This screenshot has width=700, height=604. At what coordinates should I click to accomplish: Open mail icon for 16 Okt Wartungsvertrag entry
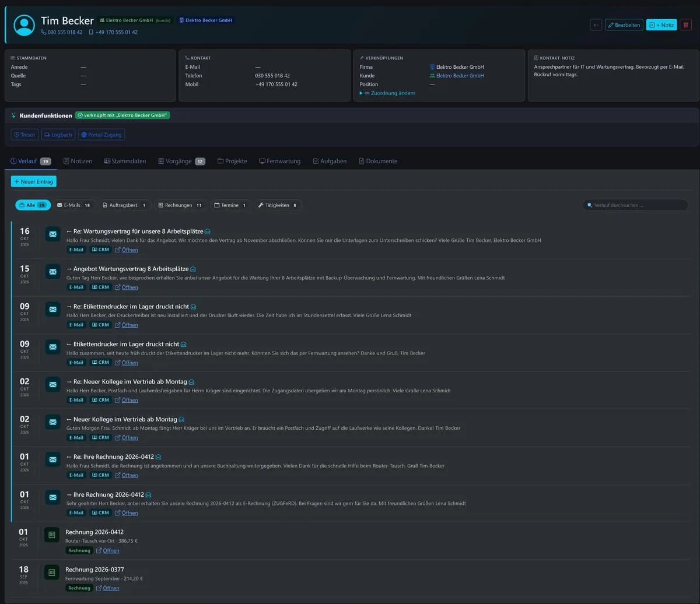pos(53,234)
